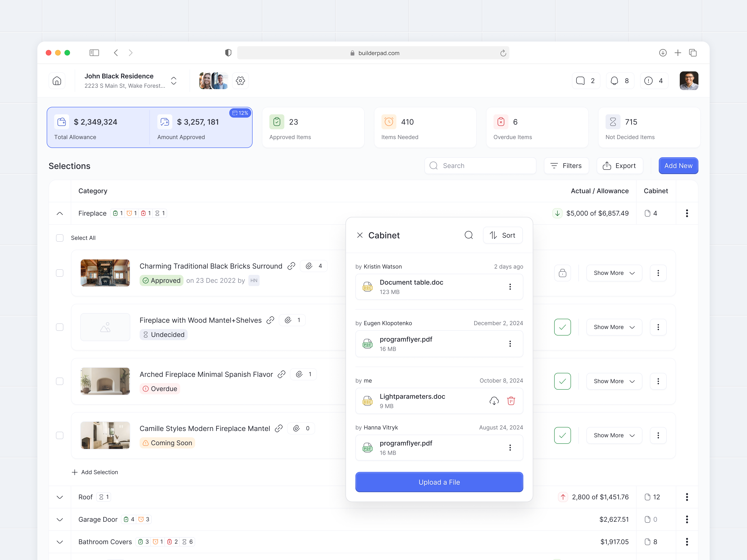
Task: Check the Select All checkbox
Action: pos(60,238)
